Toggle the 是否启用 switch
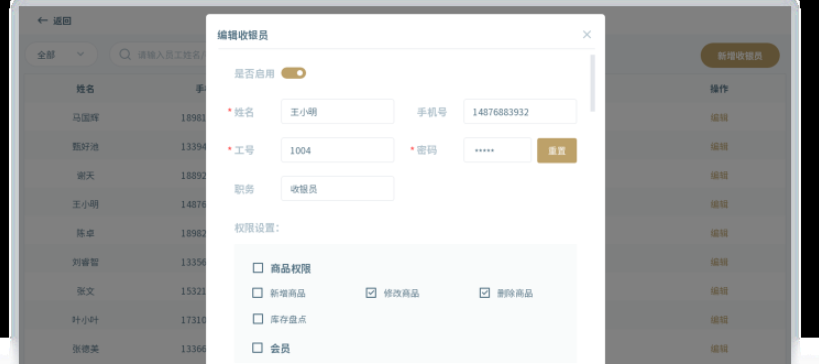Image resolution: width=819 pixels, height=364 pixels. click(x=294, y=73)
